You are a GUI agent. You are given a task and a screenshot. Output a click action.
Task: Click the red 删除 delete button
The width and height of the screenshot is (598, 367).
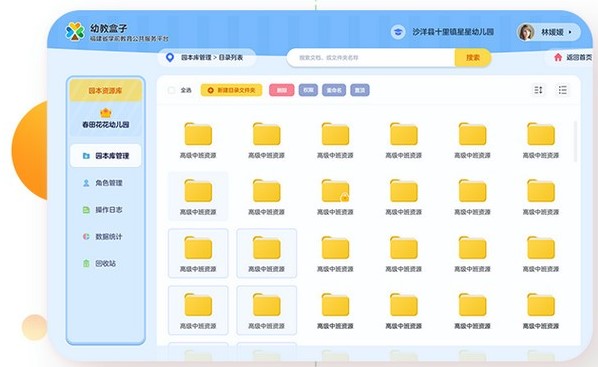[281, 90]
